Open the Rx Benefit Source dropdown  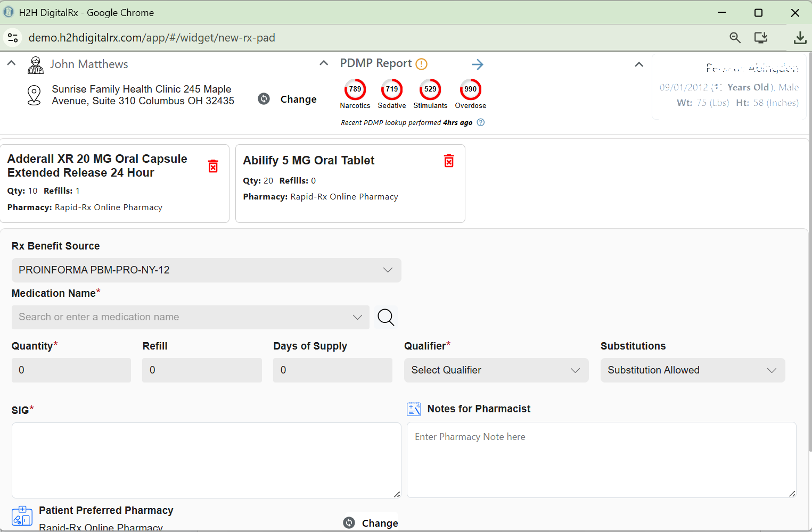click(206, 270)
